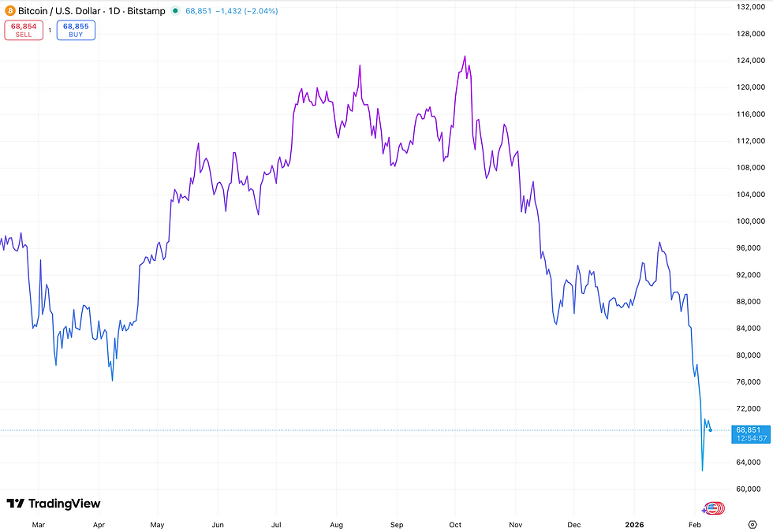Click the Dec label on the time axis
The image size is (773, 532).
click(x=574, y=525)
